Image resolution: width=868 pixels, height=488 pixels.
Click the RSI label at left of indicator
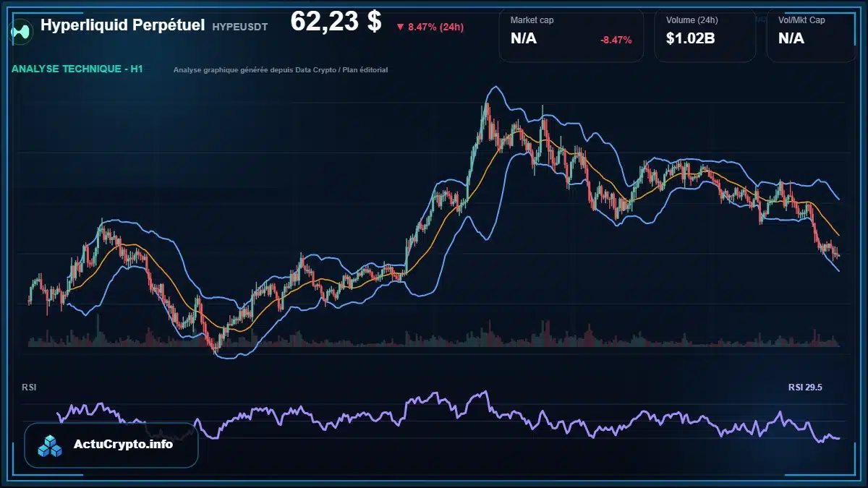(x=29, y=388)
